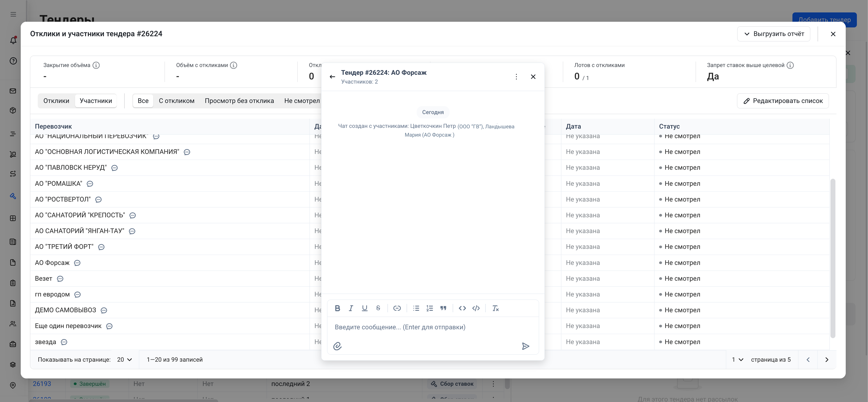Open tender 26193 link in background list
The width and height of the screenshot is (868, 402).
[x=42, y=384]
